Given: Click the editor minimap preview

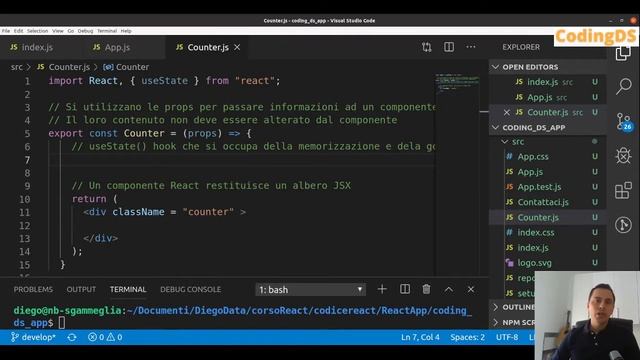Looking at the screenshot, I should 456,83.
